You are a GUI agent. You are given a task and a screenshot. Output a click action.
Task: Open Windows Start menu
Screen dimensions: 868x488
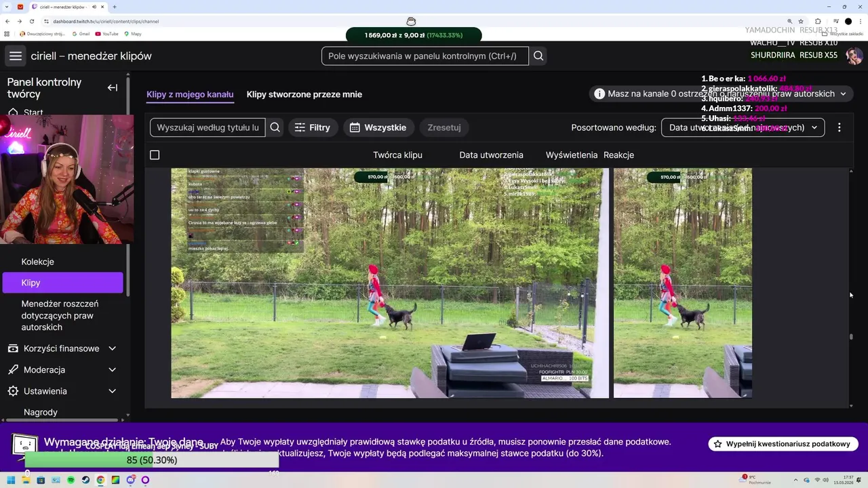coord(11,480)
